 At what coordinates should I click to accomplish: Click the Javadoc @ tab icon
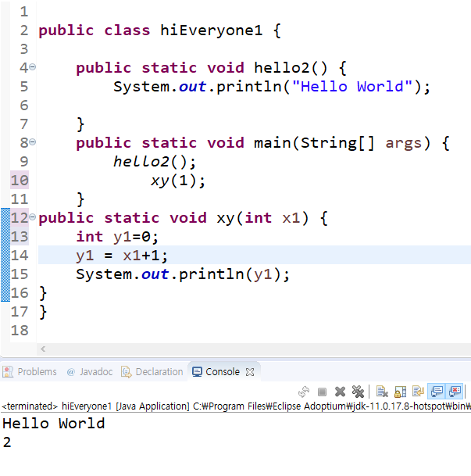click(x=70, y=372)
